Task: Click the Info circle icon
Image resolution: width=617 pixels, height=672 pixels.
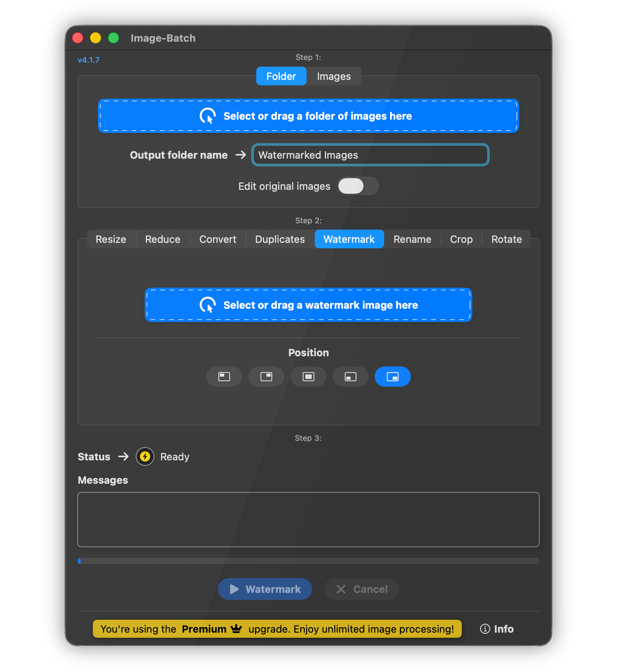Action: coord(485,629)
